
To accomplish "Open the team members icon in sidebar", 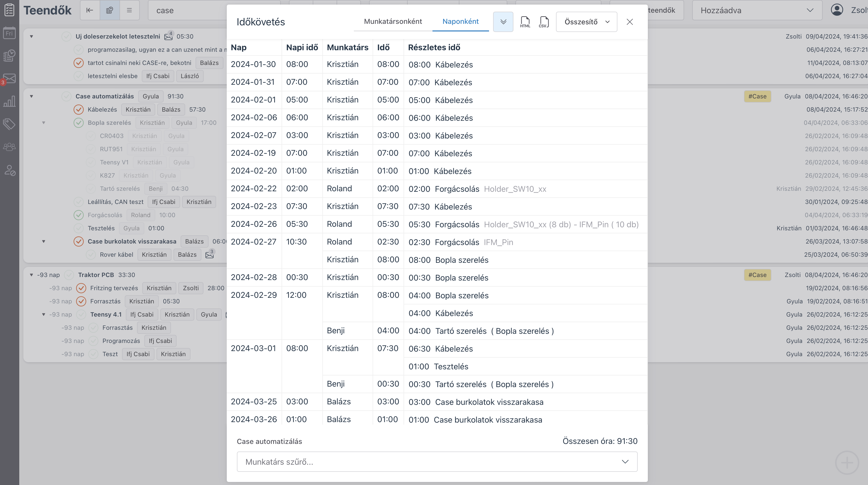I will pyautogui.click(x=9, y=147).
